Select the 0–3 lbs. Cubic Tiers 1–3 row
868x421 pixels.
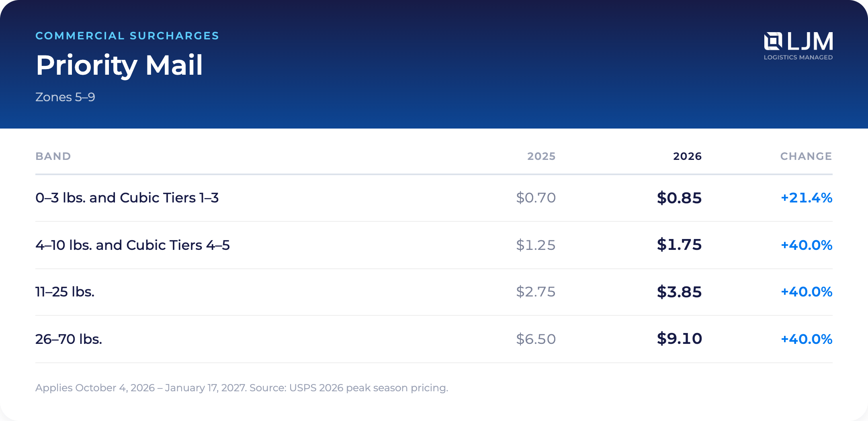coord(434,198)
